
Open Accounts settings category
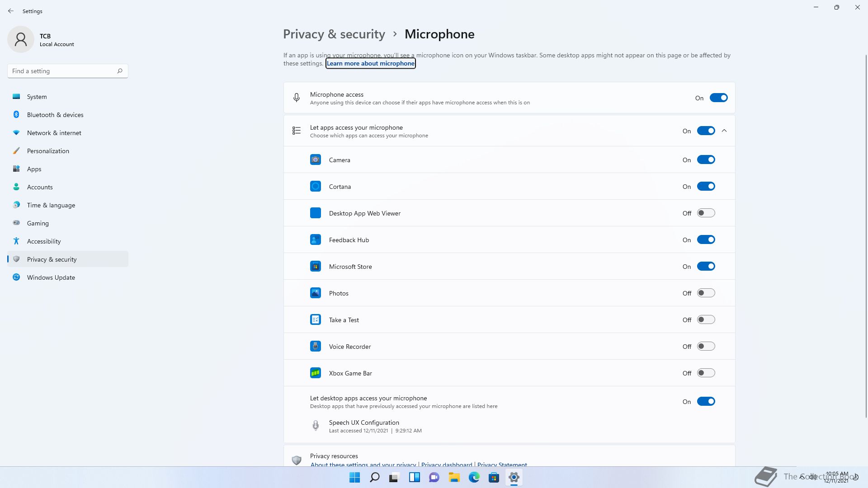tap(68, 187)
